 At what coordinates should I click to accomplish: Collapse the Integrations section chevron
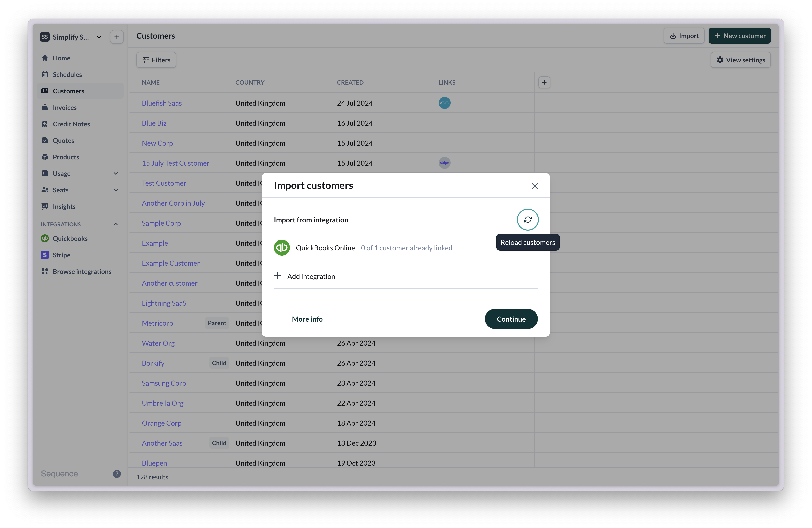116,224
